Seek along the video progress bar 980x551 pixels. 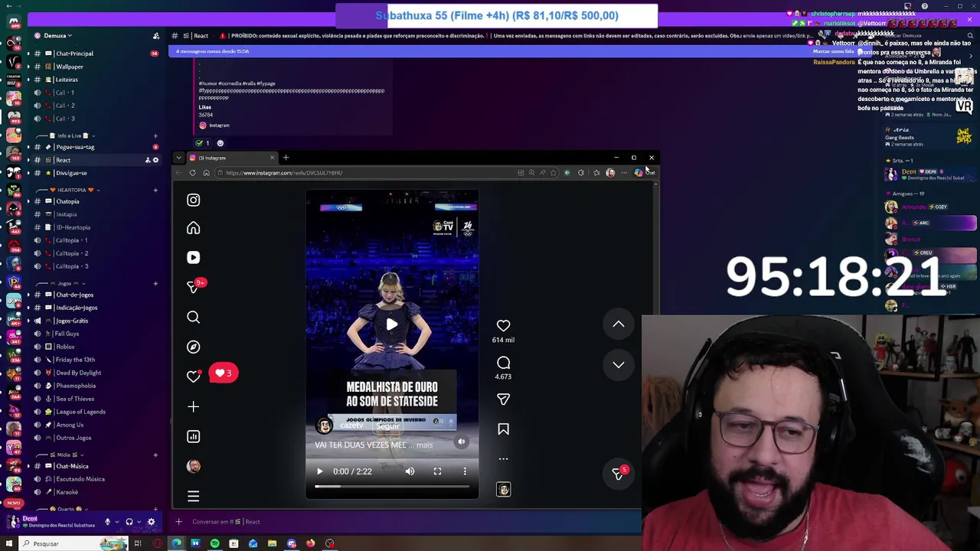tap(391, 487)
